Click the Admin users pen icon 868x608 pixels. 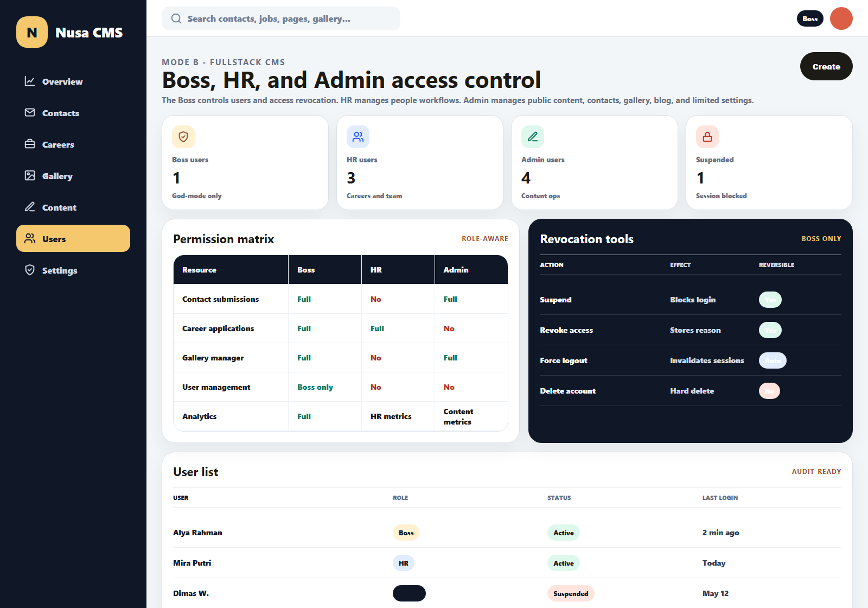coord(533,137)
